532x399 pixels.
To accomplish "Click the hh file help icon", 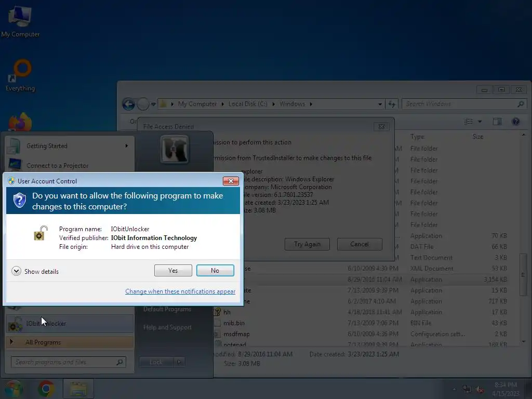I will click(x=218, y=312).
